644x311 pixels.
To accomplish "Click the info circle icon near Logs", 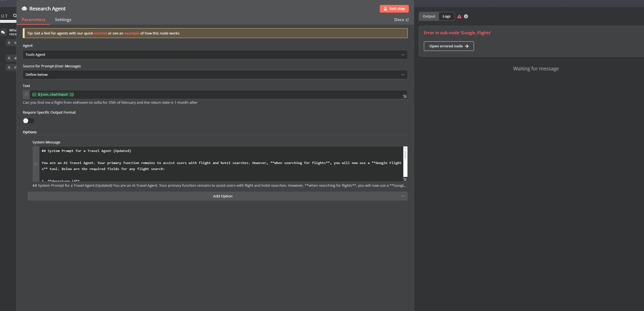I will [466, 16].
